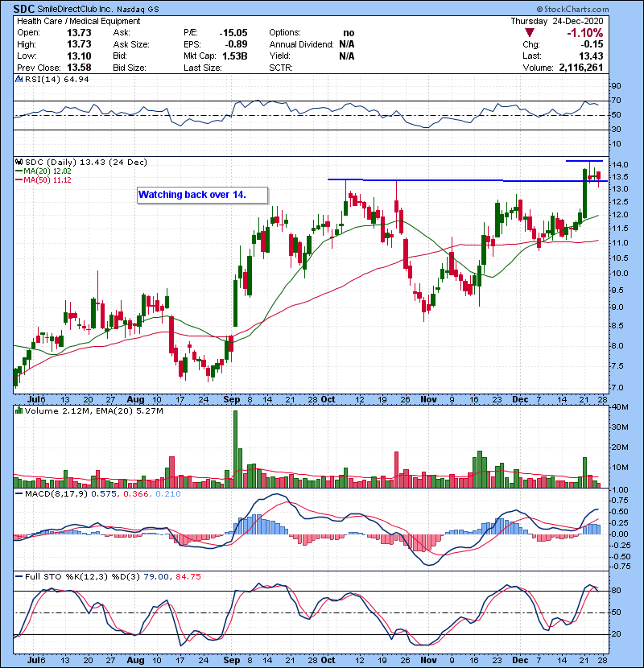Click the Nasdaq GS exchange label
Image resolution: width=644 pixels, height=668 pixels.
[138, 10]
